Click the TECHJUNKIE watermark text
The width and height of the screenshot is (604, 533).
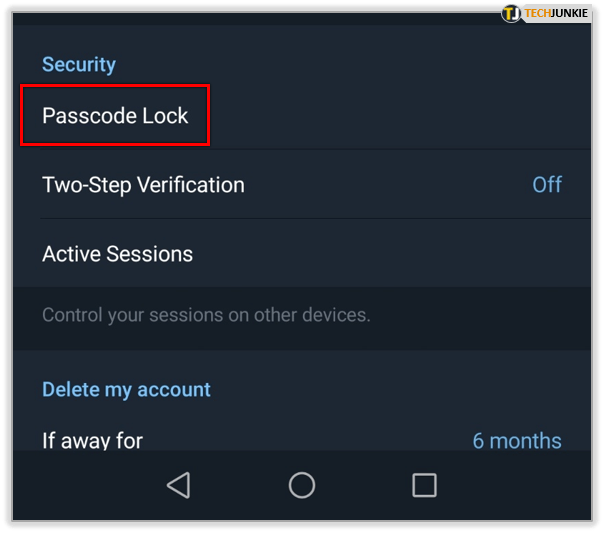[x=556, y=13]
